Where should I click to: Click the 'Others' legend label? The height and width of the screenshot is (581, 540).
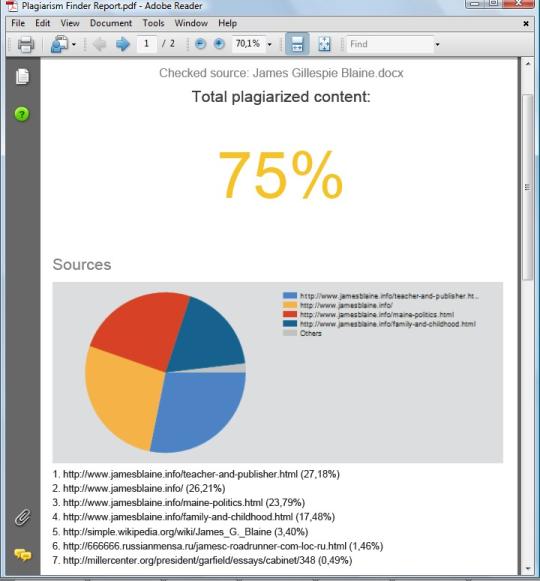[x=311, y=333]
